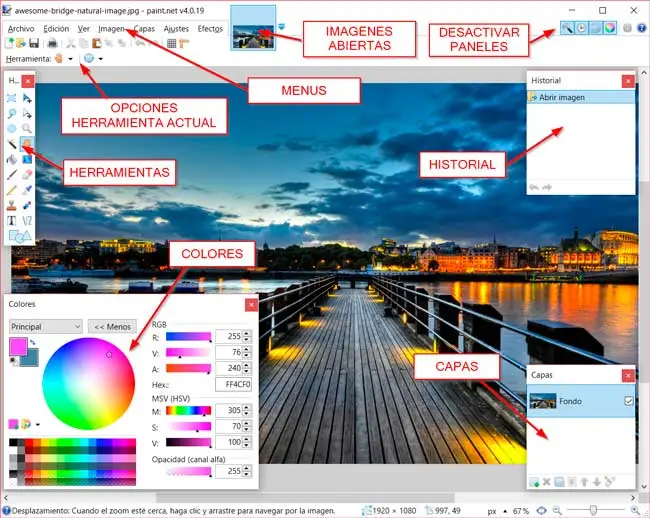Click the Save toolbar icon
This screenshot has width=650, height=518.
34,43
